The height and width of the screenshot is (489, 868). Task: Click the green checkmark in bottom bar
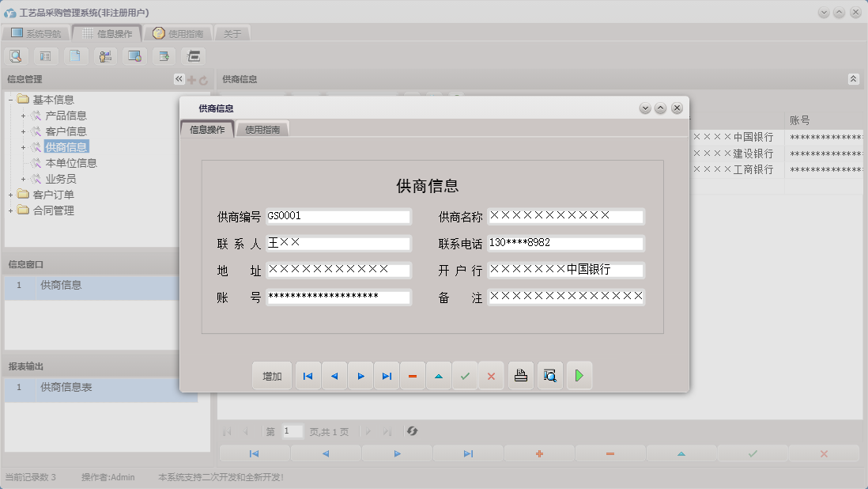[753, 453]
